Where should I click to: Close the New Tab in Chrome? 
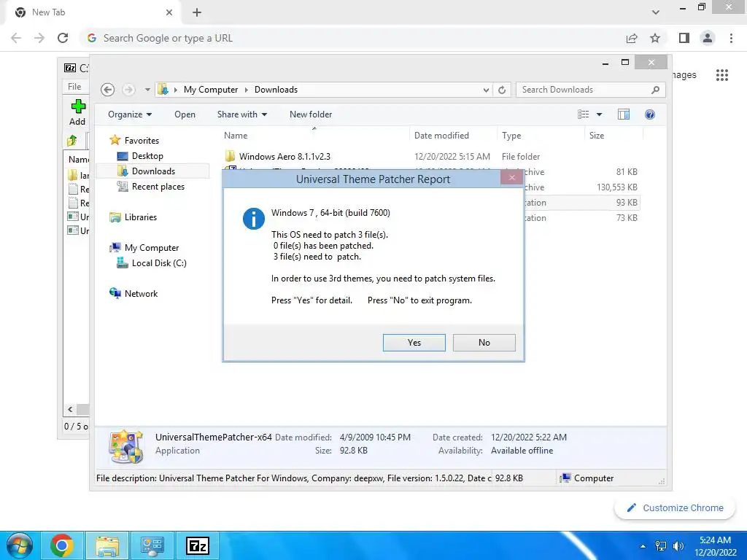click(x=169, y=12)
